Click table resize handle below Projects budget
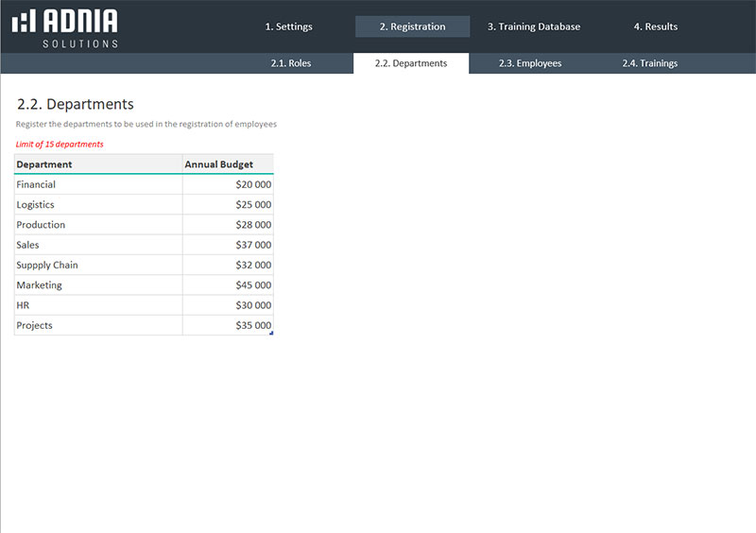 [271, 334]
